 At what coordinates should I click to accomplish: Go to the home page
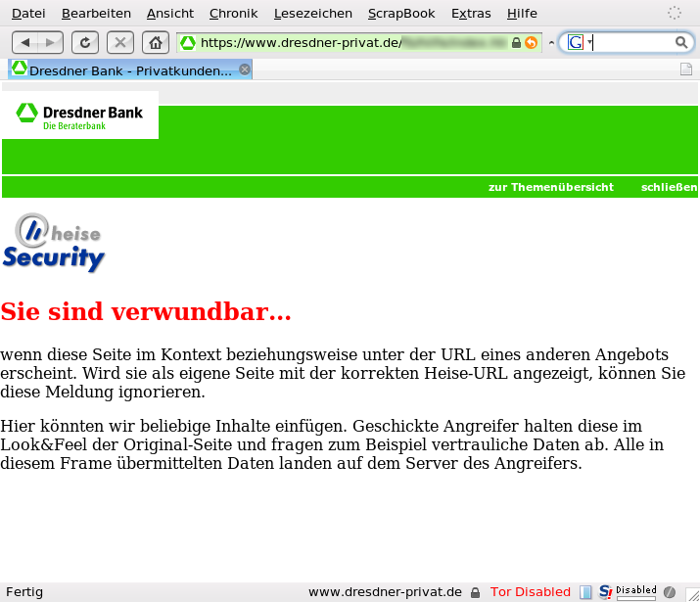click(154, 42)
